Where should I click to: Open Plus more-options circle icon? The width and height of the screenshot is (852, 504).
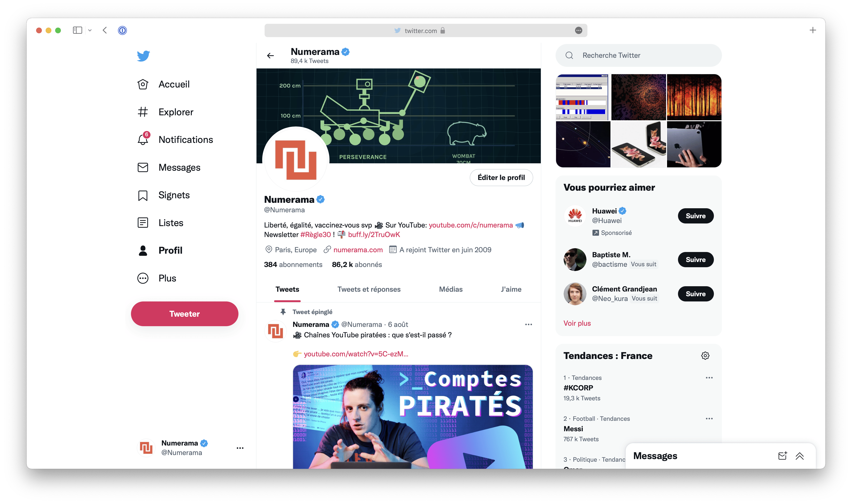(143, 278)
